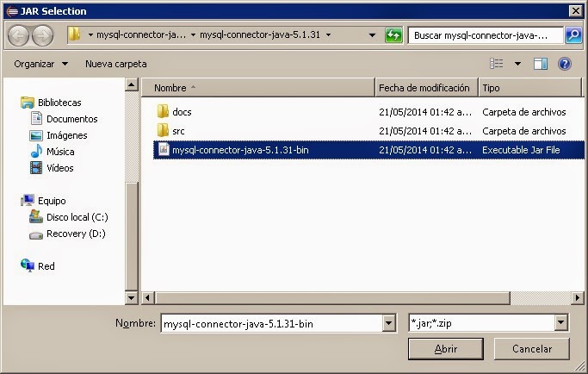Click the src folder icon
Image resolution: width=588 pixels, height=374 pixels.
pos(163,130)
